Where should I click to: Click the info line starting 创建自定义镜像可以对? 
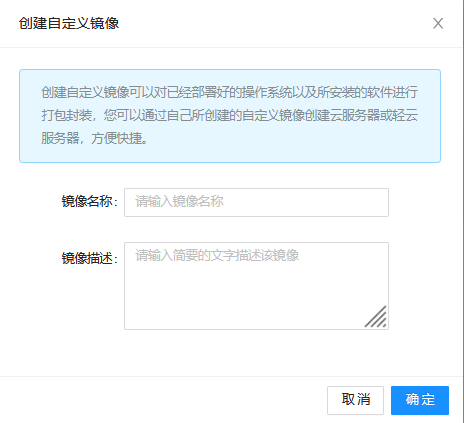(x=229, y=92)
